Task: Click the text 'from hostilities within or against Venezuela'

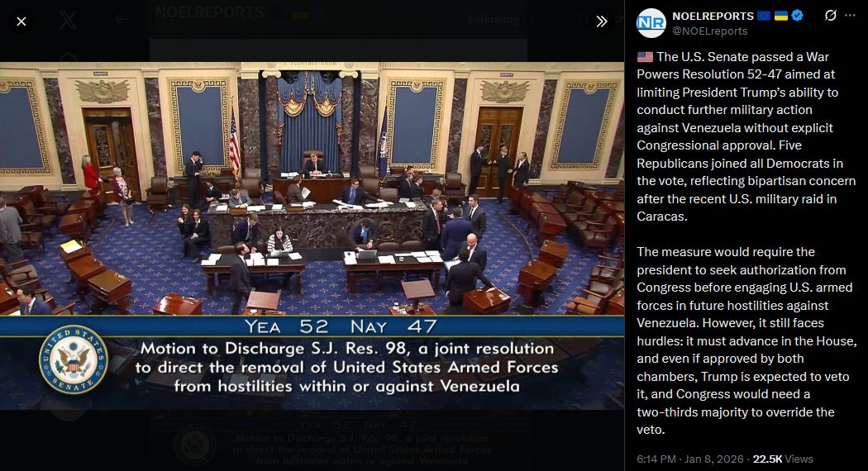Action: [347, 387]
